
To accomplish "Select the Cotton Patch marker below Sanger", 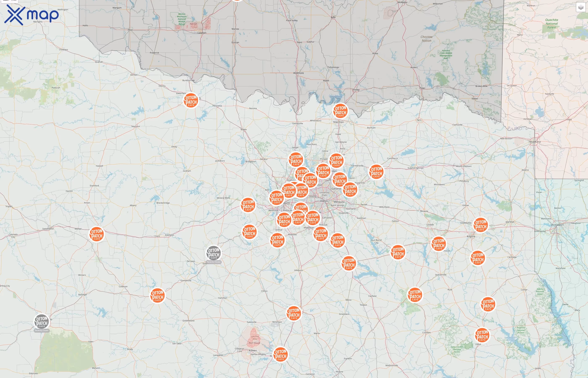I will [296, 160].
